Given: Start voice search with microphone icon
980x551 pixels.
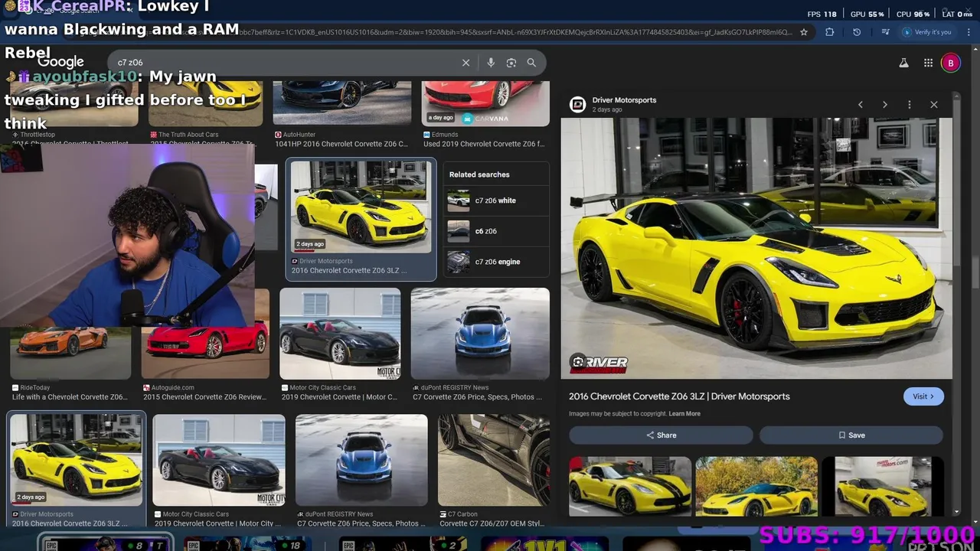Looking at the screenshot, I should pos(491,63).
